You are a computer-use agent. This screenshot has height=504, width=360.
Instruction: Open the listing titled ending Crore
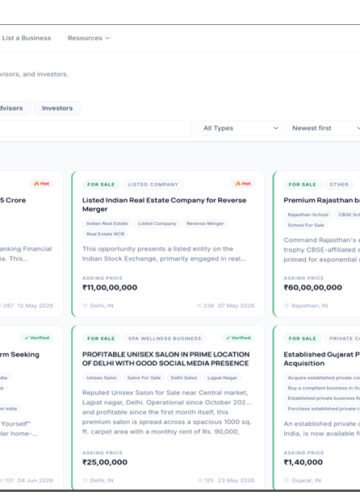[x=13, y=200]
